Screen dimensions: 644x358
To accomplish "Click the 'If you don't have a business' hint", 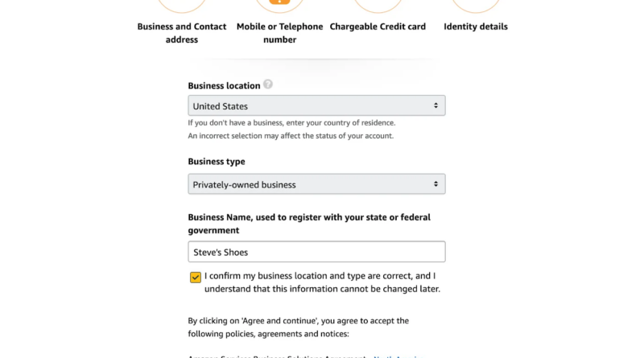I will (291, 123).
